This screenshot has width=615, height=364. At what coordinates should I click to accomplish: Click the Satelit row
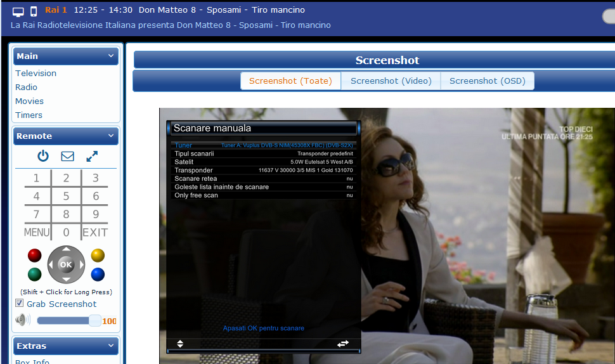click(x=264, y=162)
